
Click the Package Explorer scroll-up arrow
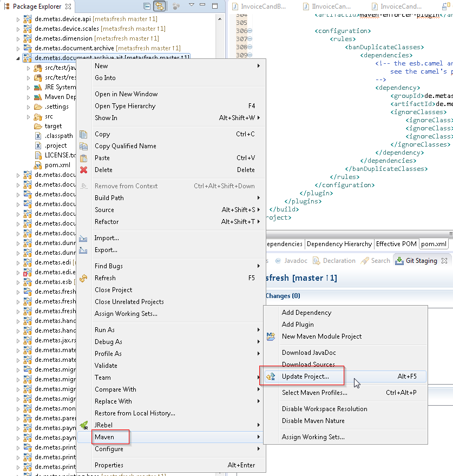point(220,19)
